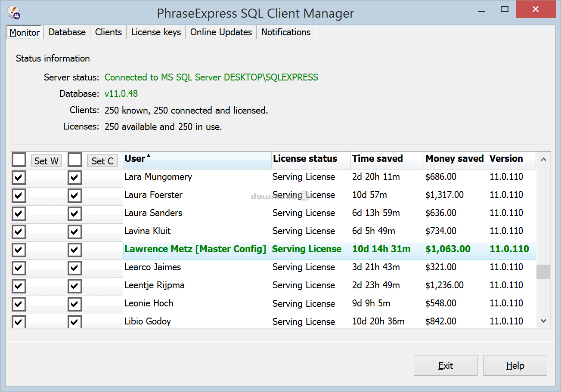This screenshot has height=392, width=561.
Task: Switch to Notifications tab
Action: click(286, 32)
